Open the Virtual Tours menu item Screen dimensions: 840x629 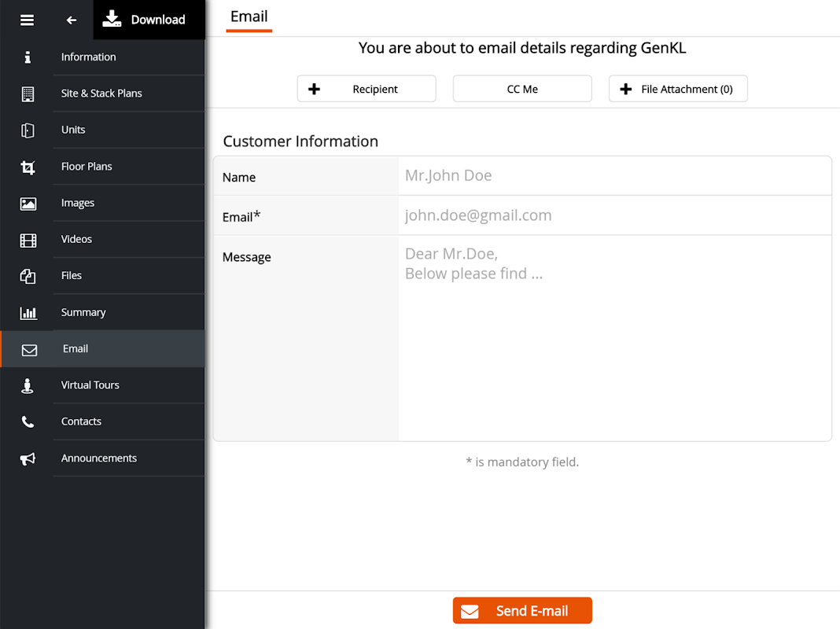pos(90,385)
